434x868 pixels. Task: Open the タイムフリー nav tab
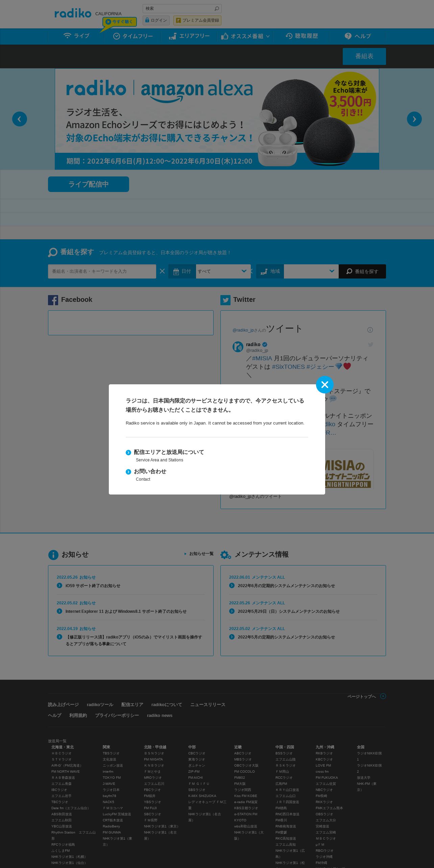coord(133,36)
